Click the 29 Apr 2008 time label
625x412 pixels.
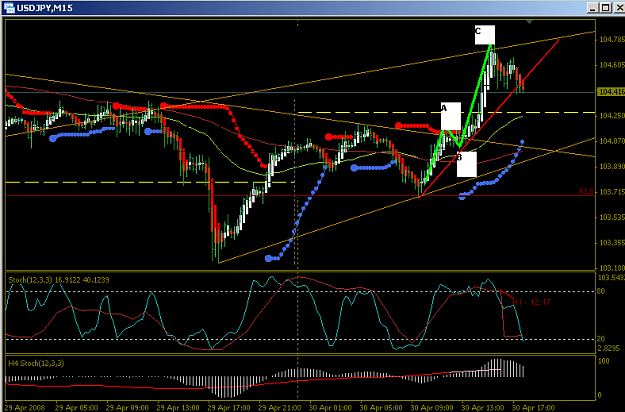(23, 408)
